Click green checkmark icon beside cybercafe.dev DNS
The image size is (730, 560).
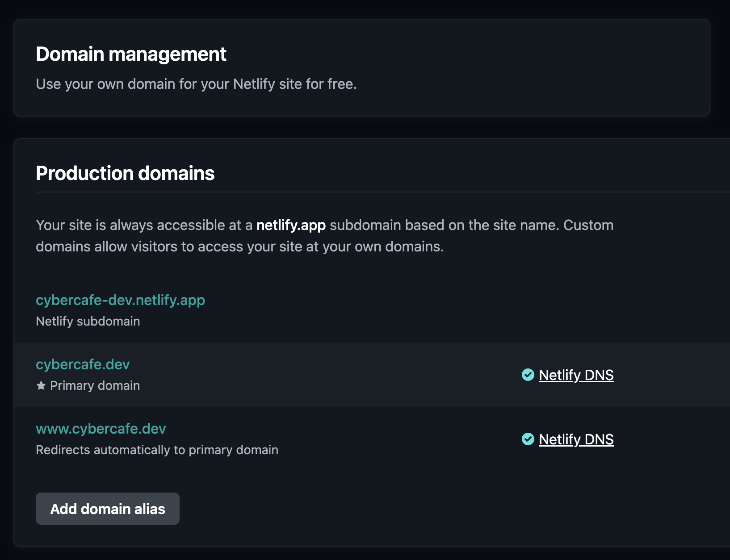click(x=528, y=375)
